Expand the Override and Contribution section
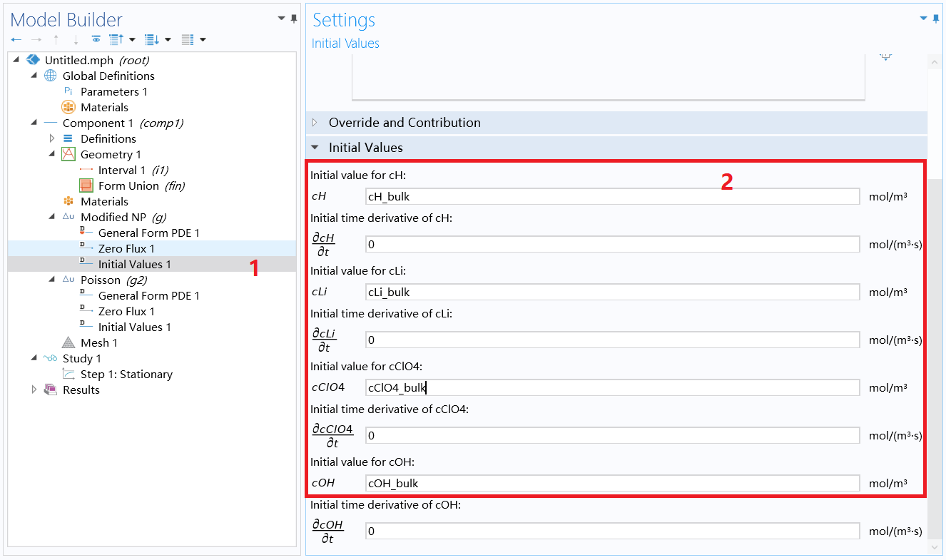This screenshot has width=946, height=560. (315, 122)
